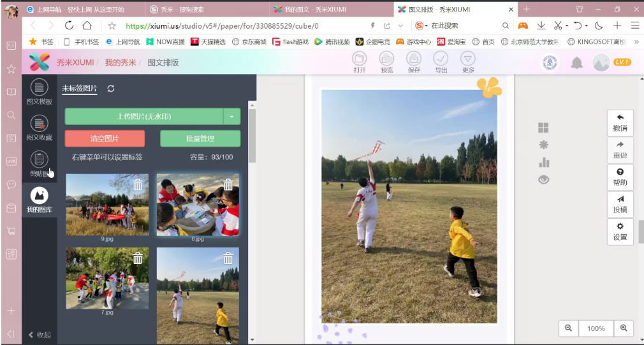
Task: Click the 撤销 undo button
Action: pos(620,123)
